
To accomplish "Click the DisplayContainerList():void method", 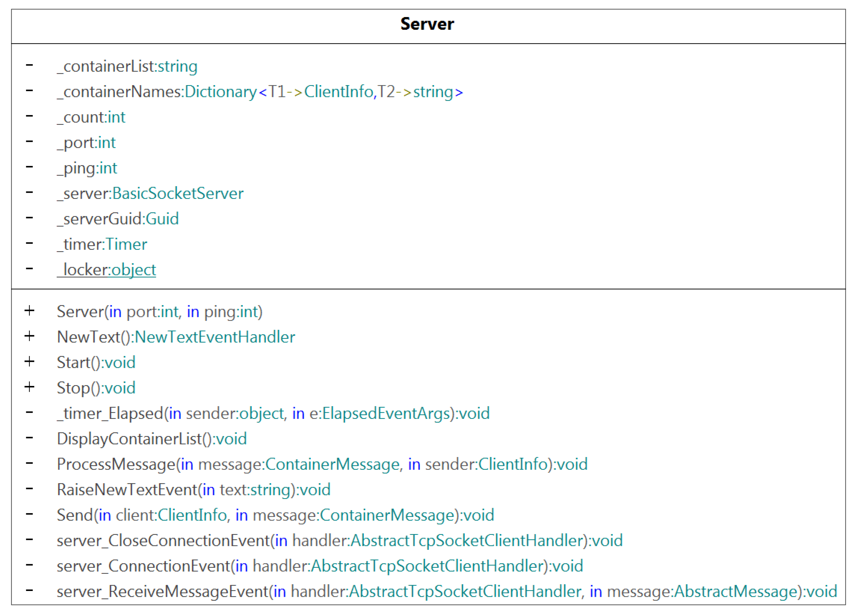I will [152, 439].
